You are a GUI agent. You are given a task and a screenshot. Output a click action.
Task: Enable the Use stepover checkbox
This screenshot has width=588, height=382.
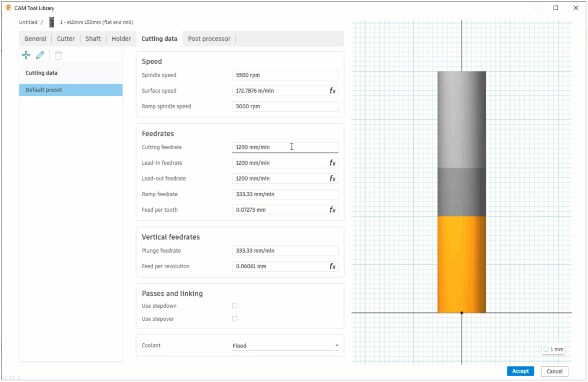click(x=235, y=318)
